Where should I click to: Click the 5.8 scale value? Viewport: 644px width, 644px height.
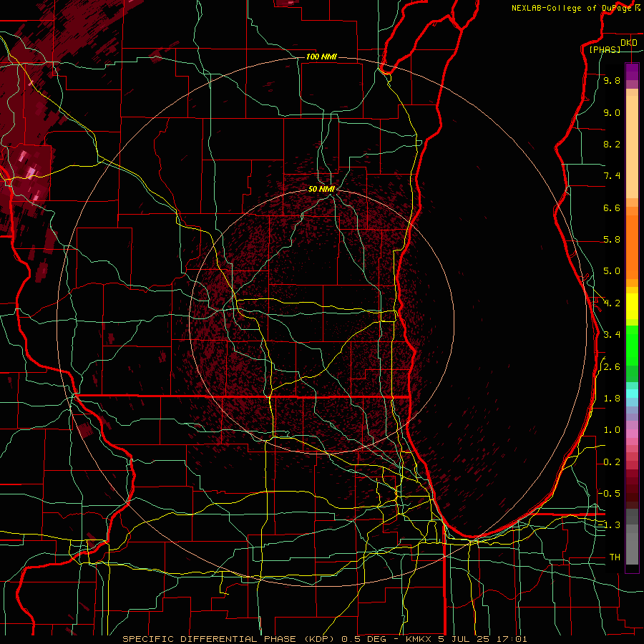point(612,240)
